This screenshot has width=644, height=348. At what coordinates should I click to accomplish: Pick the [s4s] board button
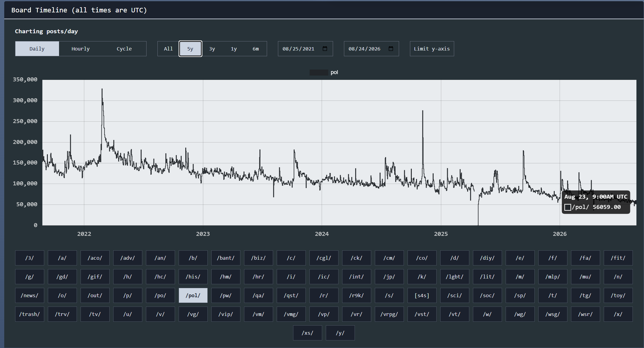422,295
